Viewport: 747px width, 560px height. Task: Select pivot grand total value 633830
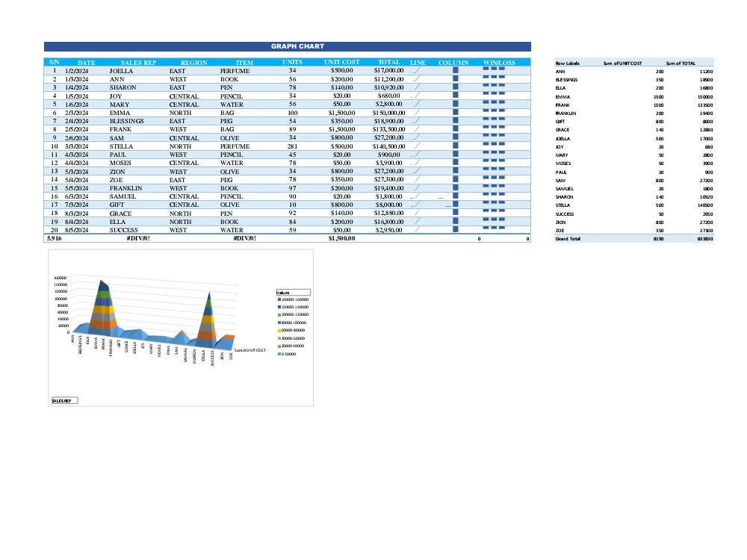(705, 239)
